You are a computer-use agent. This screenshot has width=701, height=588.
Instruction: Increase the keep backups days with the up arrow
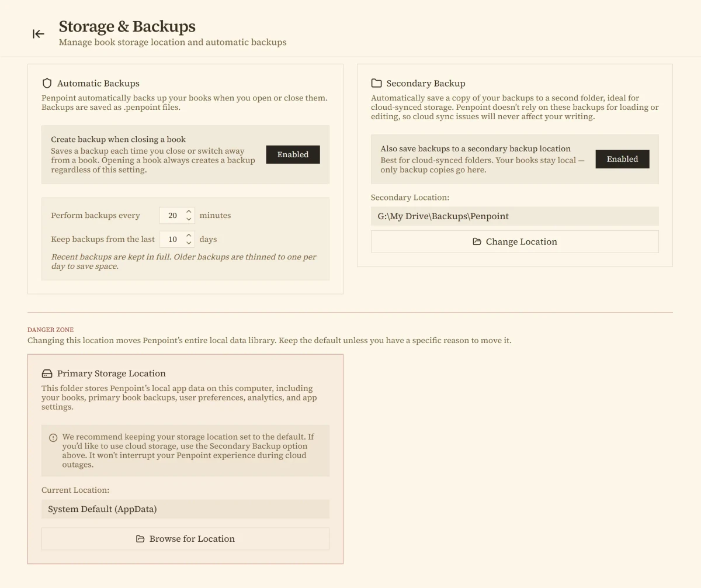click(x=189, y=236)
